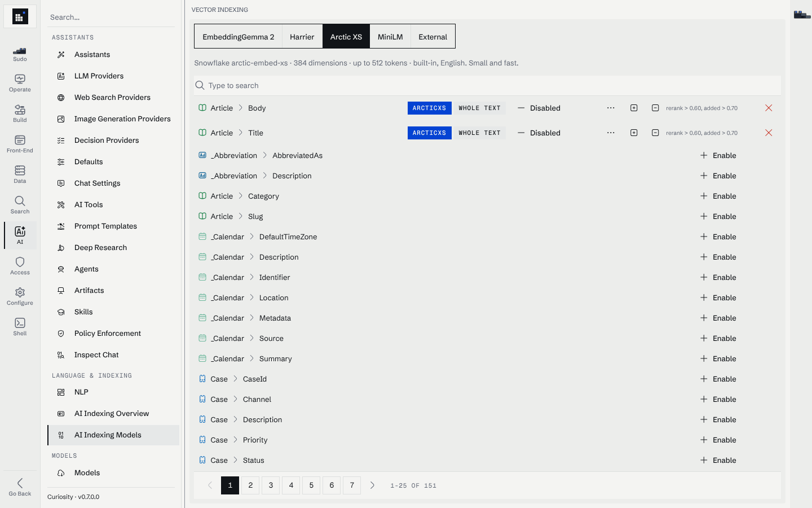Open the Build section icon

[x=20, y=113]
